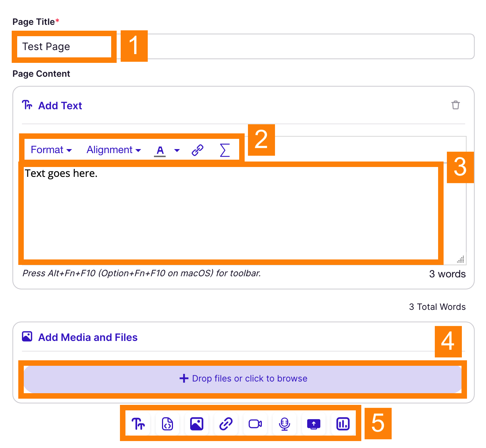Screen dimensions: 486x448
Task: Add an embed code block
Action: [x=167, y=424]
